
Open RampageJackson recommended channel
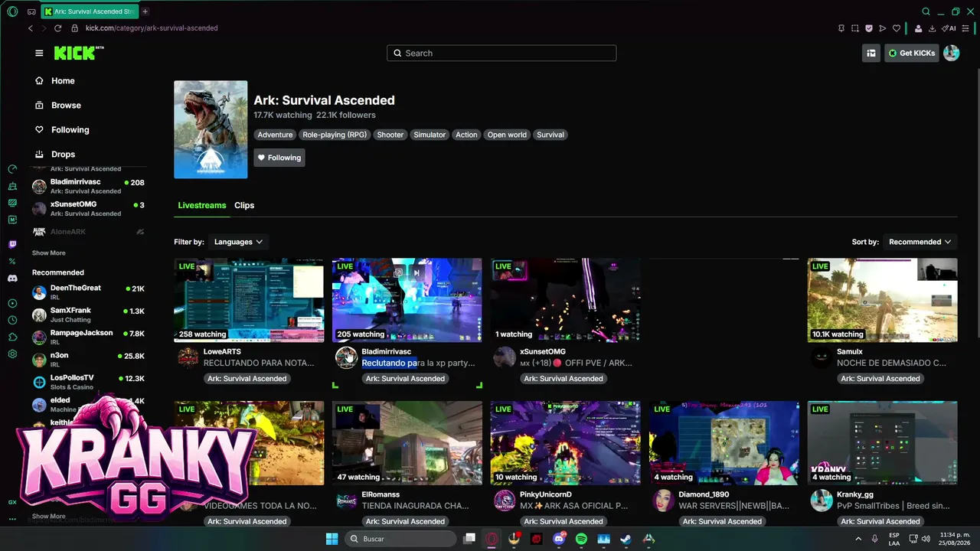click(88, 337)
